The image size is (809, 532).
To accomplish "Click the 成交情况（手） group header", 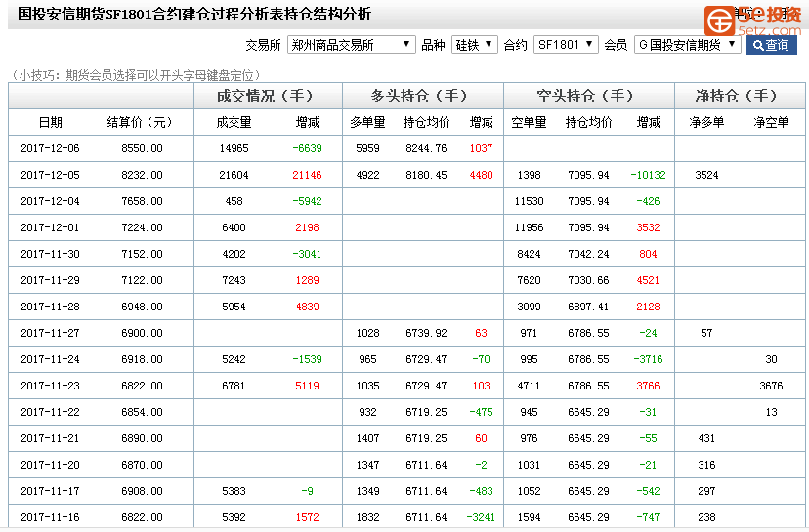I will [268, 96].
